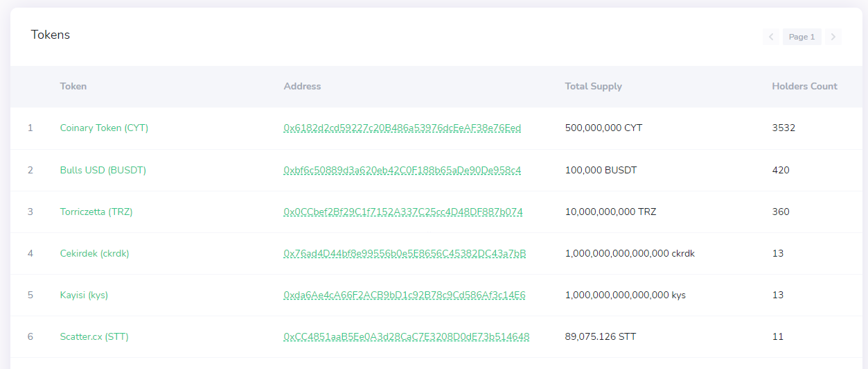This screenshot has width=868, height=369.
Task: Click rank number 1 in Coinary row
Action: 30,128
